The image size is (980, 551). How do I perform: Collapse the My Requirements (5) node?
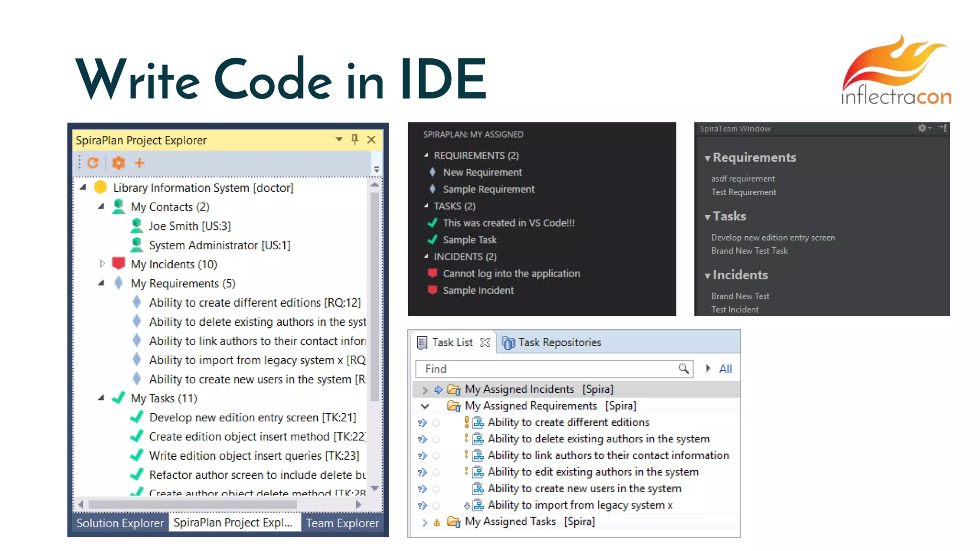(101, 283)
